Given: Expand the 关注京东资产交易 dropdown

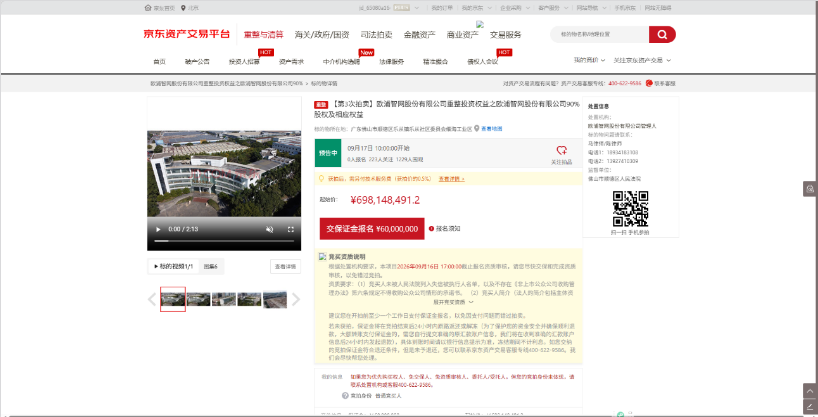Looking at the screenshot, I should pos(642,60).
